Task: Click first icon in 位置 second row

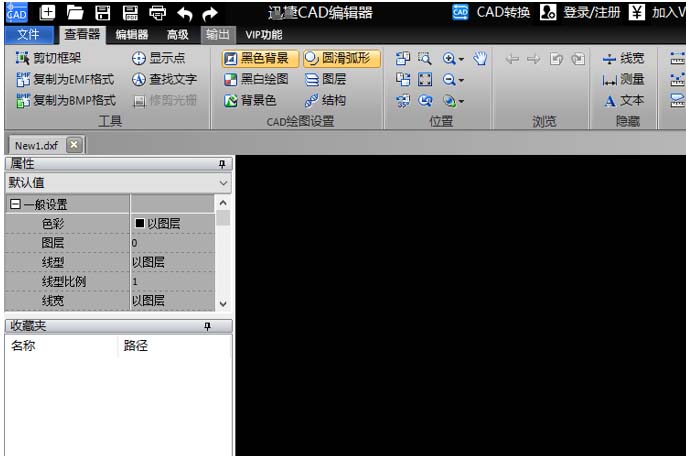Action: [x=403, y=79]
